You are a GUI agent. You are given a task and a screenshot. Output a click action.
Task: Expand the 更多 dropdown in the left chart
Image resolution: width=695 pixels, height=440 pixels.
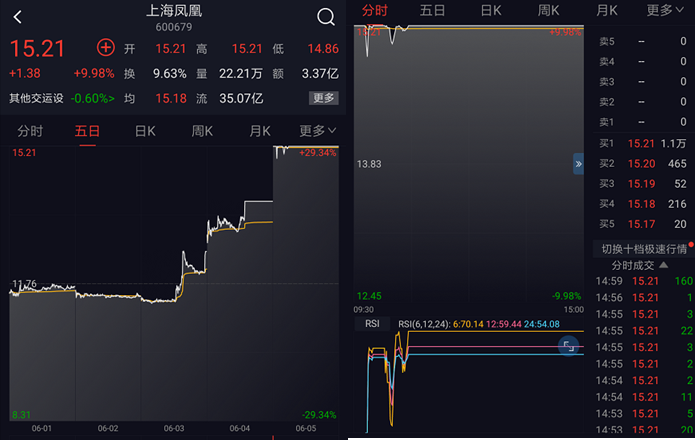pos(317,131)
